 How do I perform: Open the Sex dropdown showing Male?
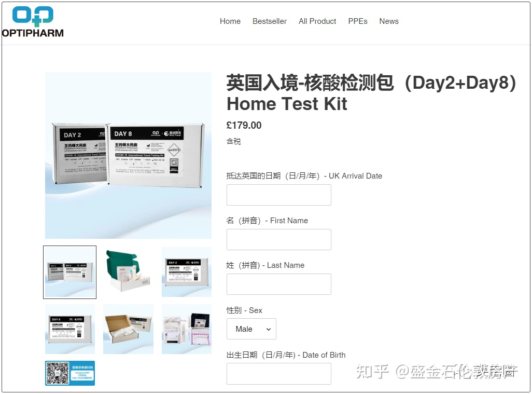[251, 329]
